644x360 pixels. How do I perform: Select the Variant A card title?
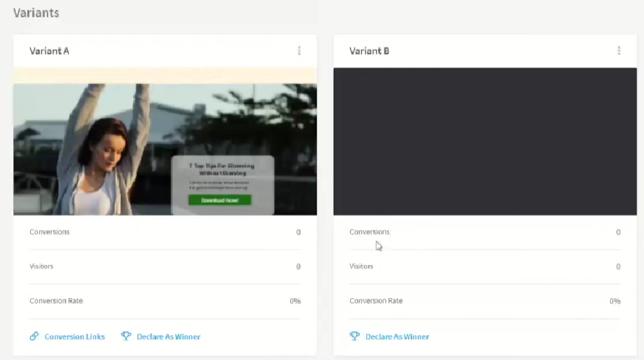[x=49, y=51]
